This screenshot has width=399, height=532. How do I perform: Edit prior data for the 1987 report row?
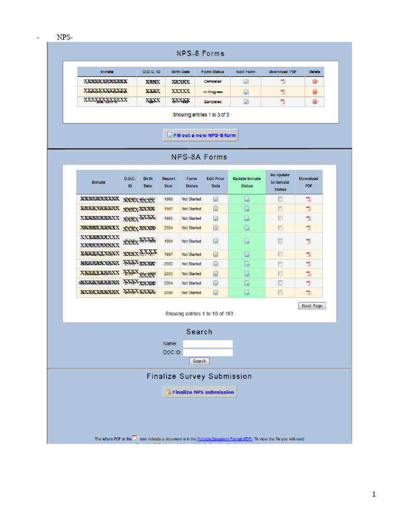click(216, 209)
